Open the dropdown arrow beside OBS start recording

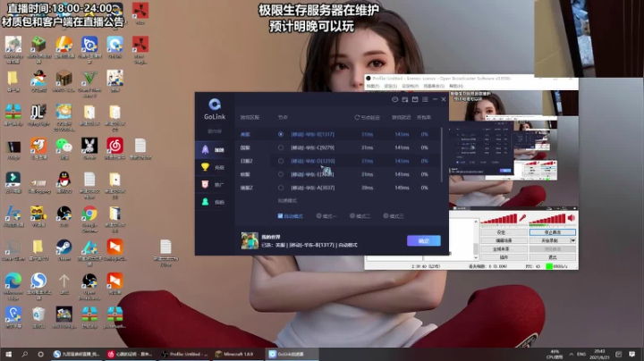coord(573,240)
